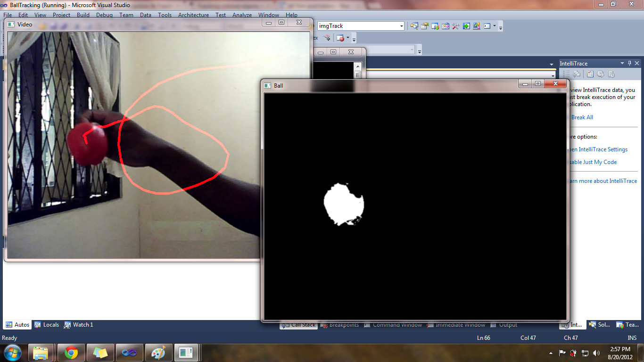
Task: Click the Break All link
Action: tap(582, 117)
